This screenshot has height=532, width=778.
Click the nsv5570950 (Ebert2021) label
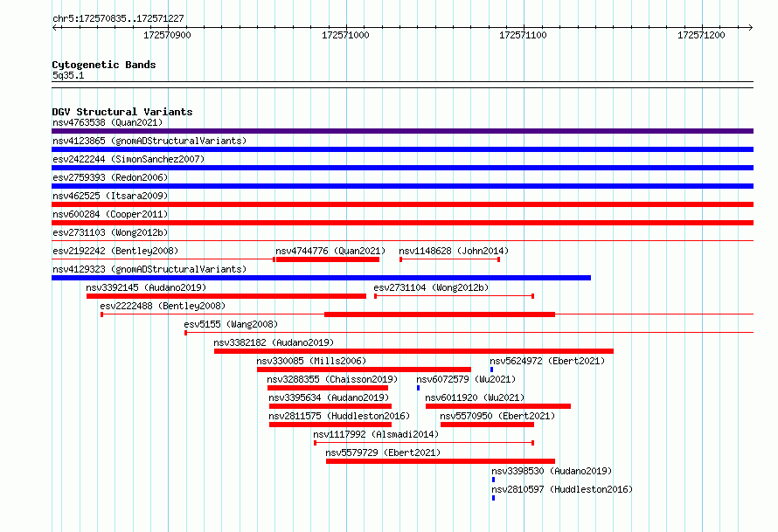coord(497,416)
